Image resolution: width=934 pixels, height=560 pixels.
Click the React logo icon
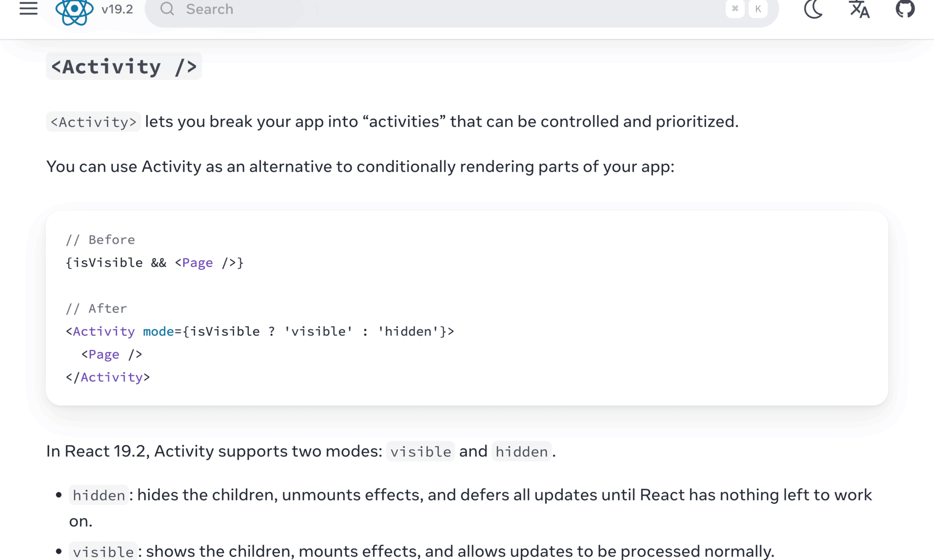pos(74,9)
